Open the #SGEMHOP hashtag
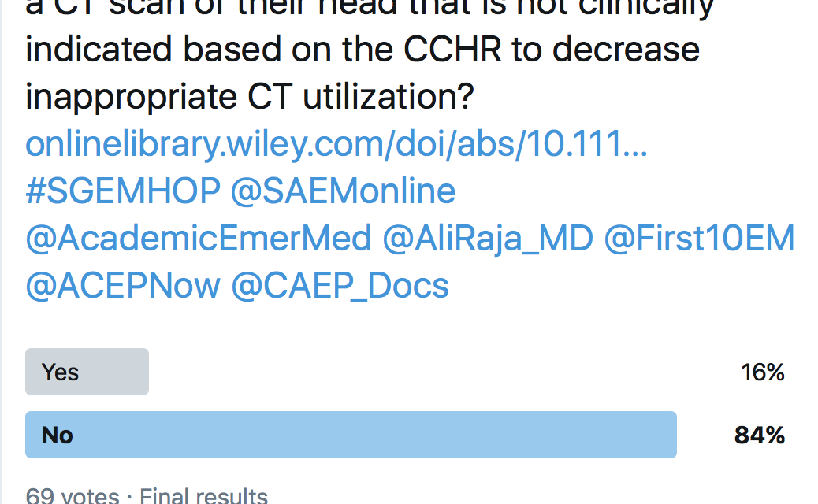 (123, 191)
